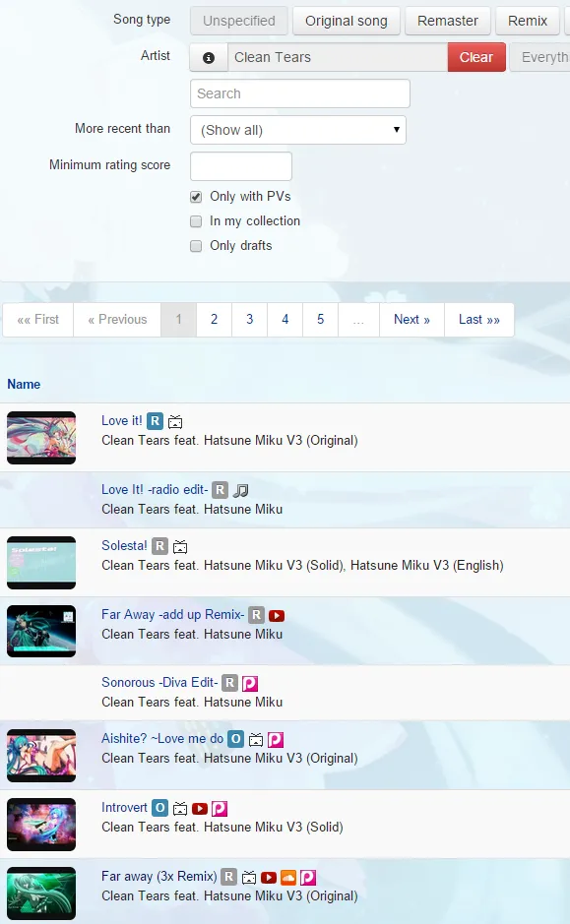
Task: Go to page 4 of results
Action: point(285,320)
